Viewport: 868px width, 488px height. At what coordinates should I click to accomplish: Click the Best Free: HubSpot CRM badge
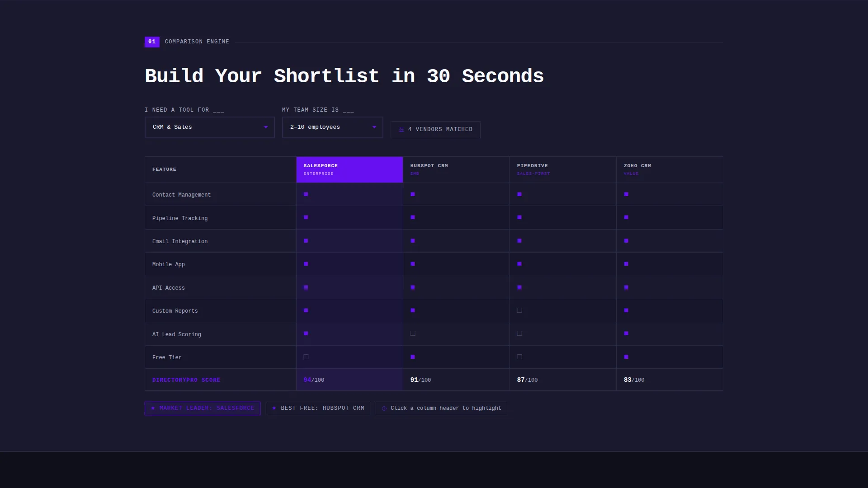coord(318,408)
